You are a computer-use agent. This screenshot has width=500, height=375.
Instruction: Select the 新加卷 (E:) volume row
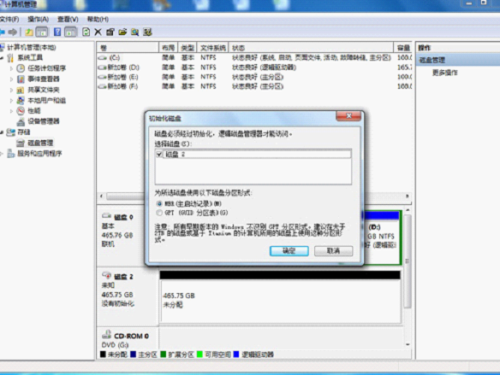[255, 77]
